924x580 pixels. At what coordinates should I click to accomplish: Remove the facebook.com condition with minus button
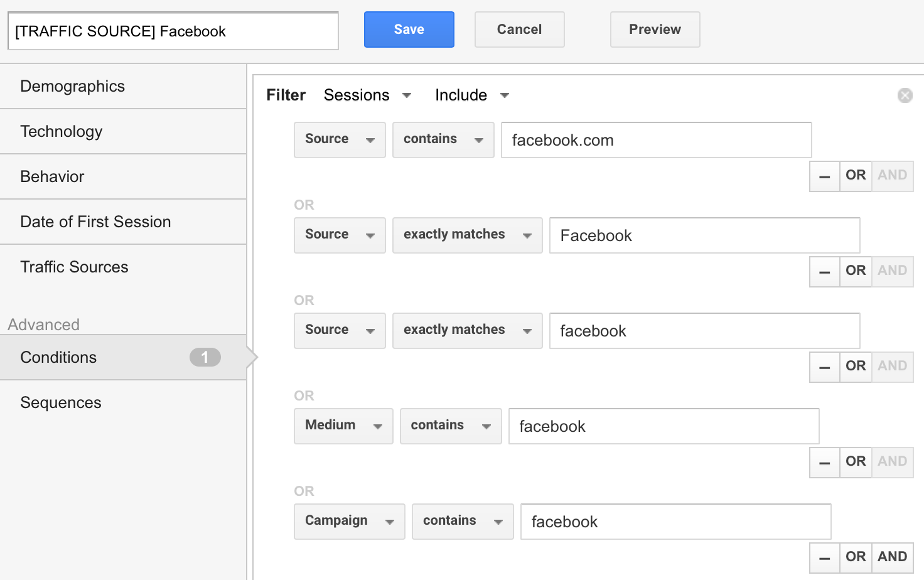tap(825, 176)
